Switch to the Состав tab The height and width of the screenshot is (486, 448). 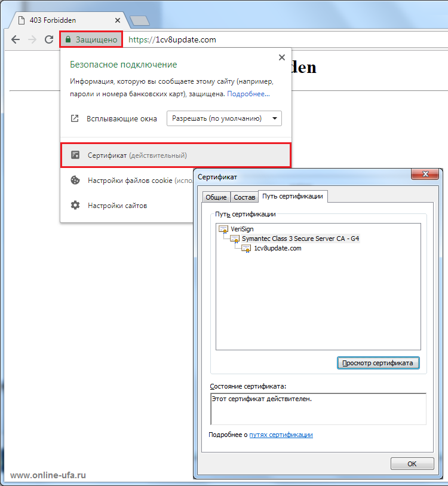click(x=244, y=197)
